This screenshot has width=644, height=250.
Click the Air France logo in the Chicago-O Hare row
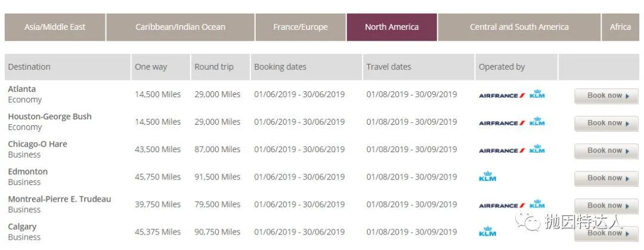tap(501, 150)
